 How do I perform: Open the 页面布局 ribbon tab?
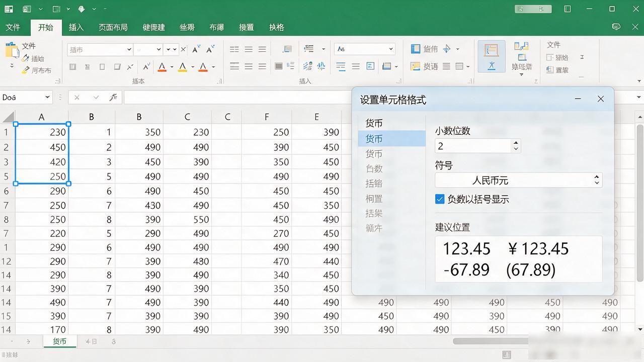(113, 27)
